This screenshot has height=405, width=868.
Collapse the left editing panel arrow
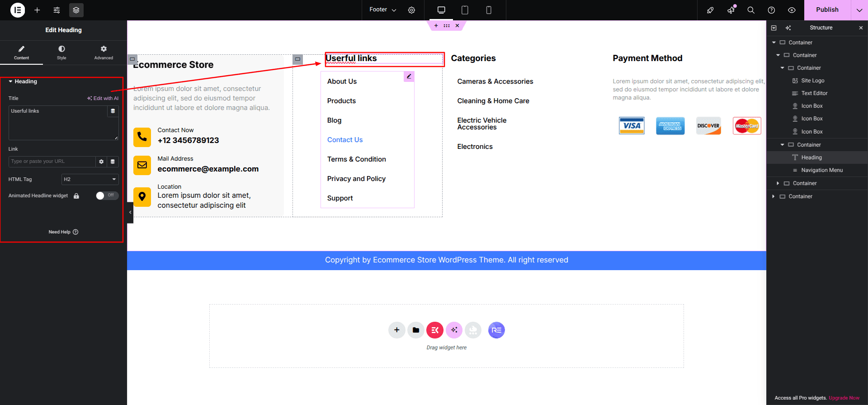pos(130,212)
